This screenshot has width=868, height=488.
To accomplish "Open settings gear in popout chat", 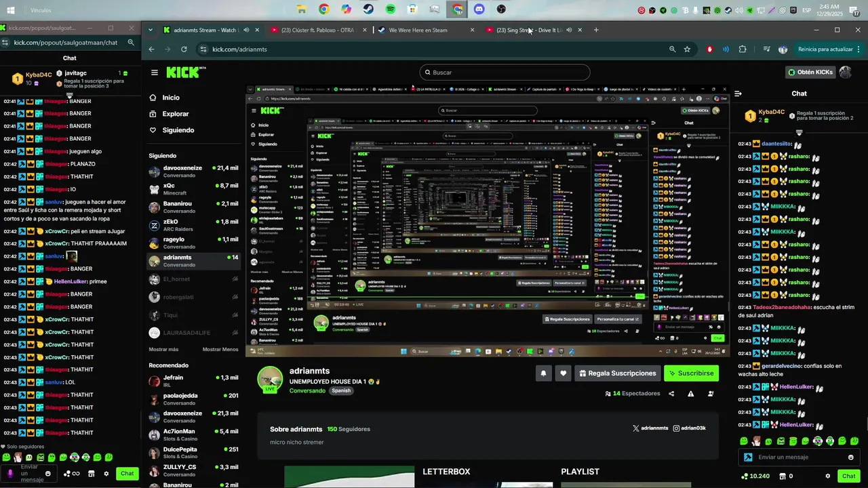I will pos(106,474).
